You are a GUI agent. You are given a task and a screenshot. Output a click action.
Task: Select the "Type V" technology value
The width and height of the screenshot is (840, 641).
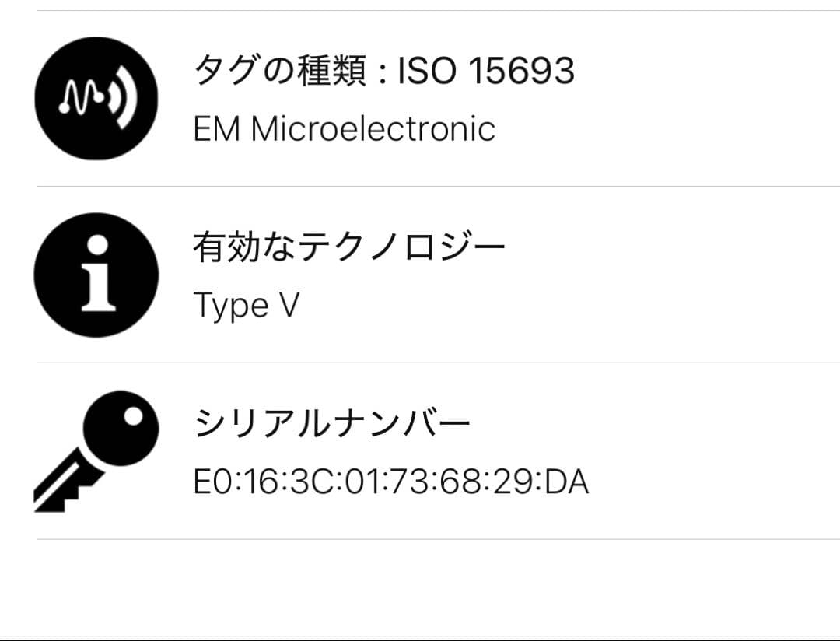pyautogui.click(x=246, y=306)
